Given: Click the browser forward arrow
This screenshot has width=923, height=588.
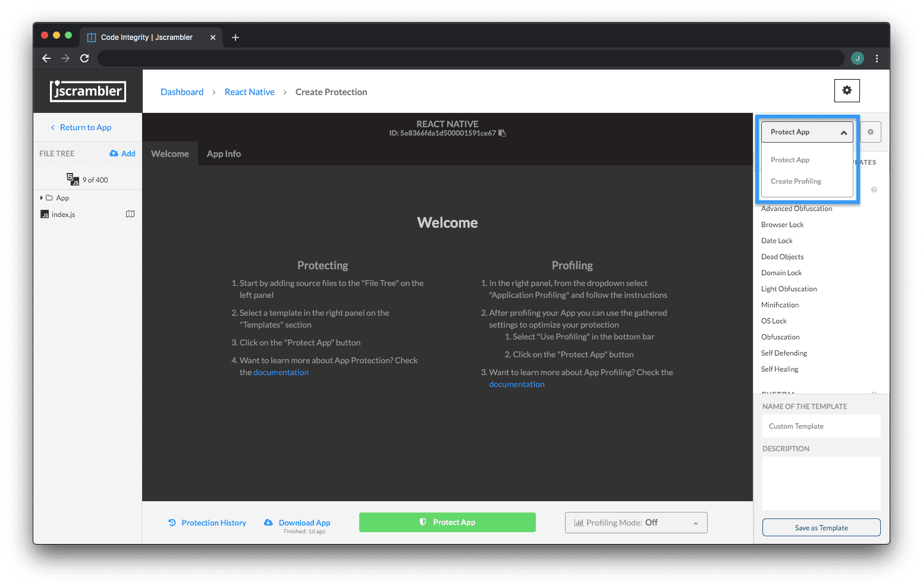Looking at the screenshot, I should (65, 58).
